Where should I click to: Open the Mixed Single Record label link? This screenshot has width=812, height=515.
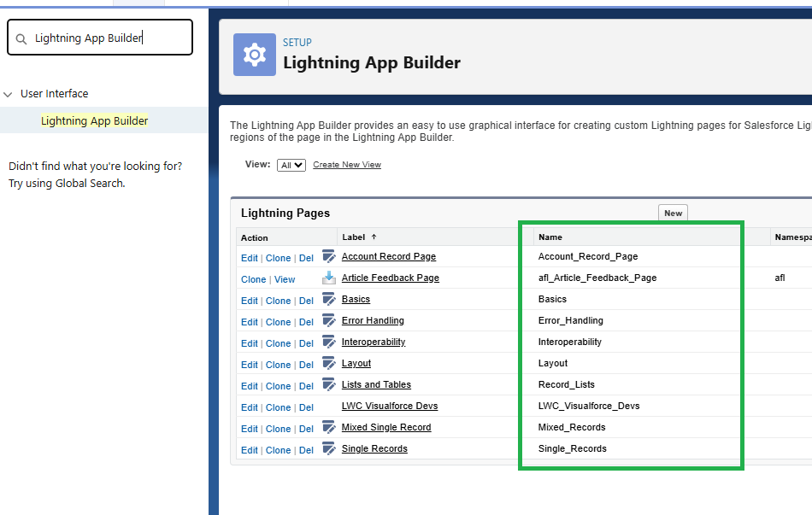[x=385, y=427]
